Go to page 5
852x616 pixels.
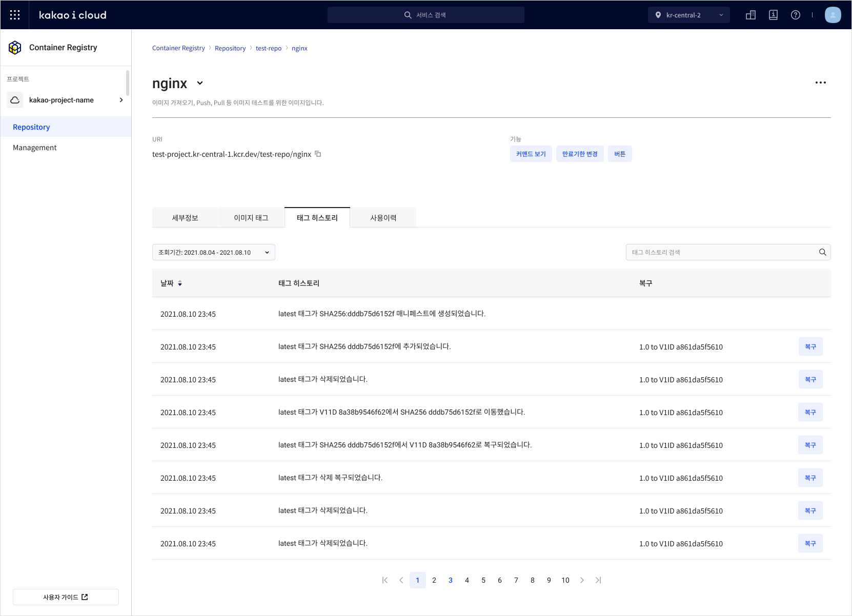point(483,580)
